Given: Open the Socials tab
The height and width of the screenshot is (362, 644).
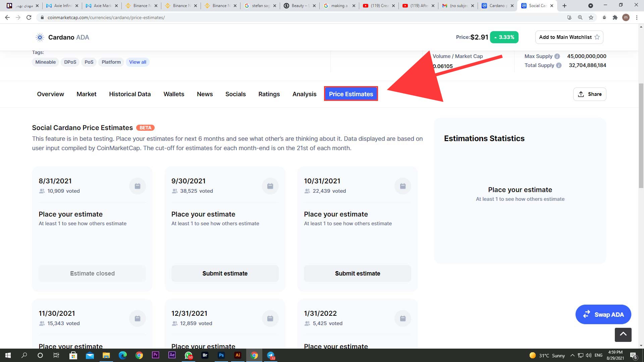Looking at the screenshot, I should point(235,94).
